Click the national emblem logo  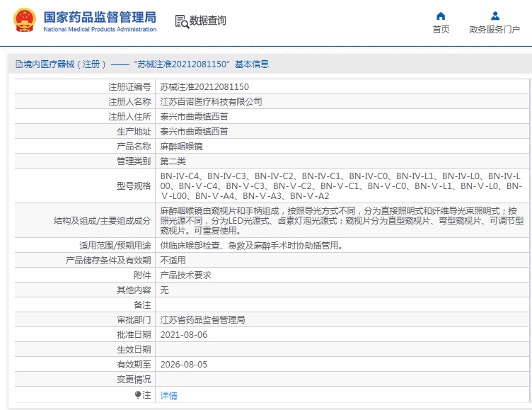pos(25,21)
